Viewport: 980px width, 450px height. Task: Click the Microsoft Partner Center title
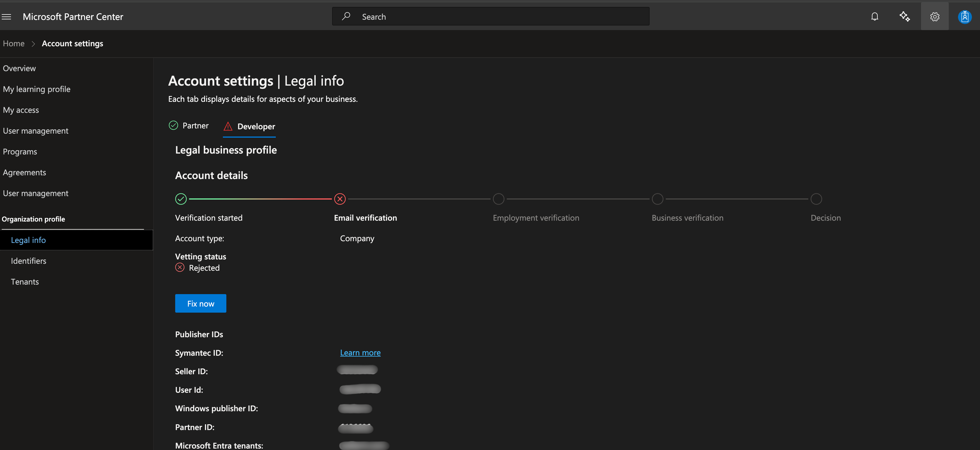click(x=73, y=17)
